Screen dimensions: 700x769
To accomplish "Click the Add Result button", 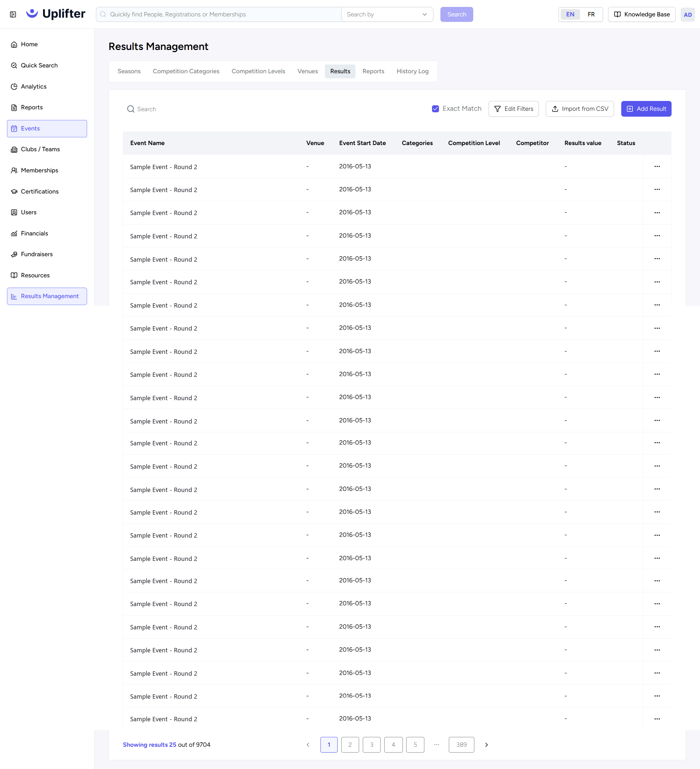I will point(646,109).
